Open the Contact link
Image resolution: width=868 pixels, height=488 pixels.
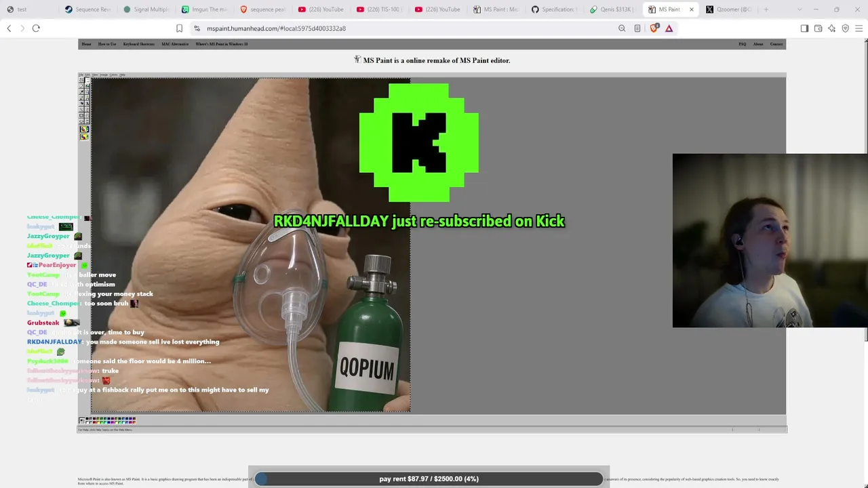[776, 44]
